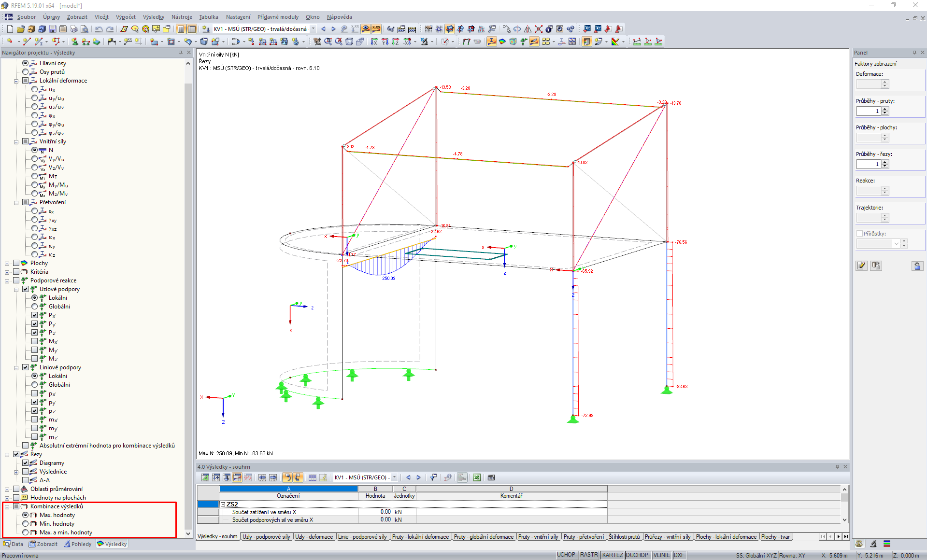The height and width of the screenshot is (560, 927).
Task: Select the N internal force radio button
Action: (x=35, y=150)
